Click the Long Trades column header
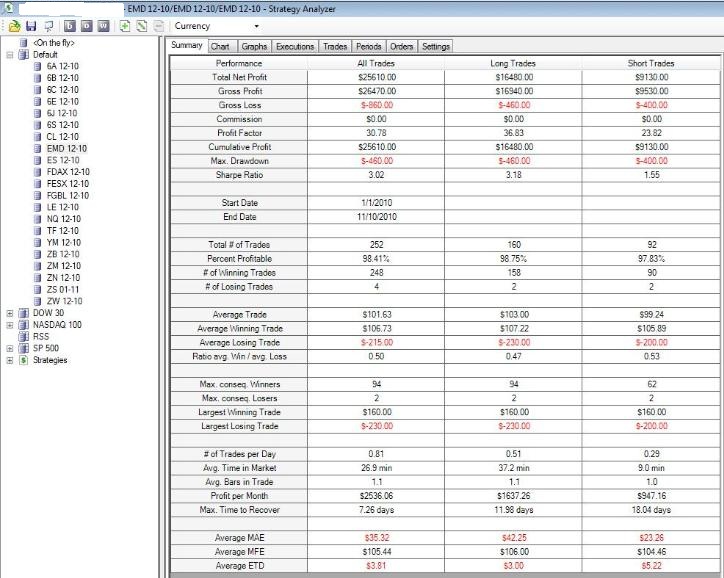This screenshot has height=578, width=724. coord(513,64)
